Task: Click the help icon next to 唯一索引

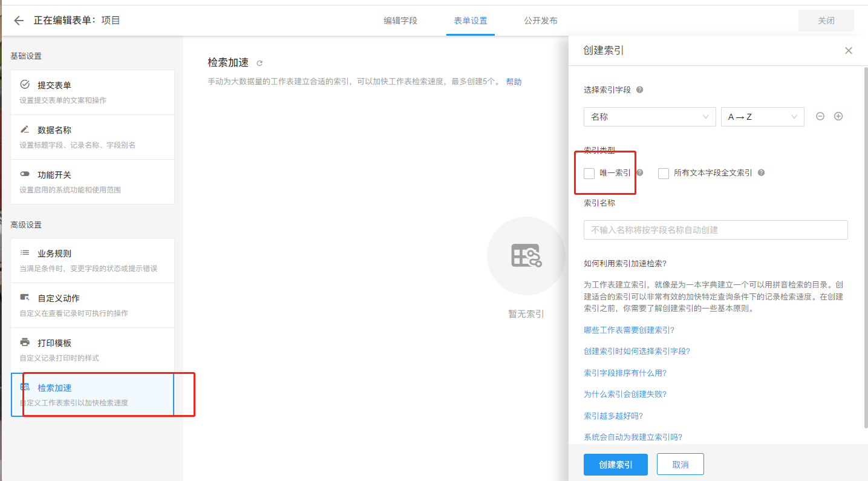Action: coord(639,172)
